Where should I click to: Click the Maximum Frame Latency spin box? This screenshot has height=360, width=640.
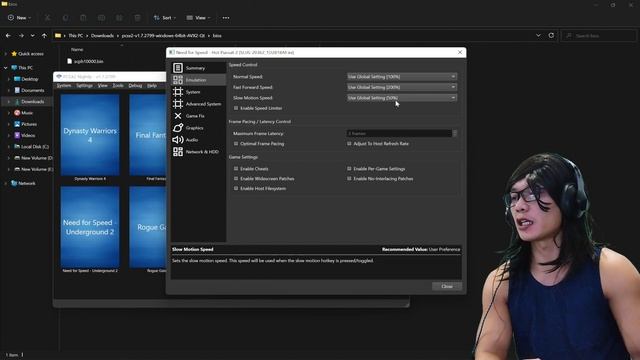tap(402, 133)
